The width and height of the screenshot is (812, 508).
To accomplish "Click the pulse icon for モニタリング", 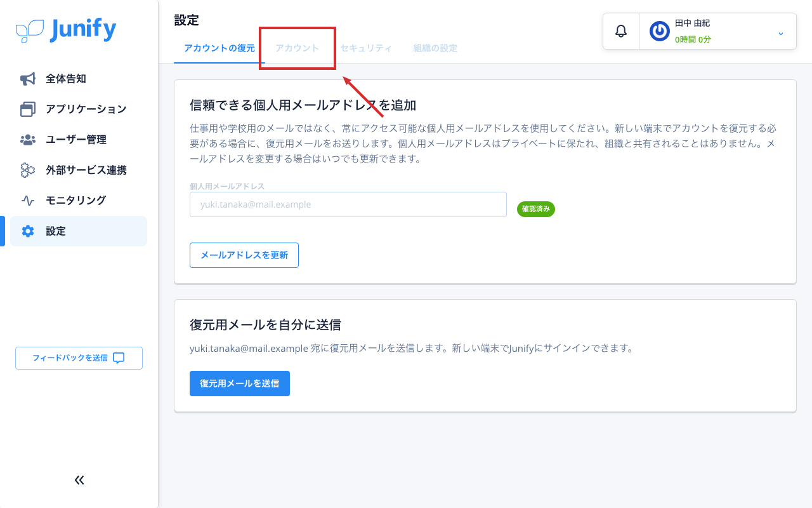I will [x=28, y=201].
